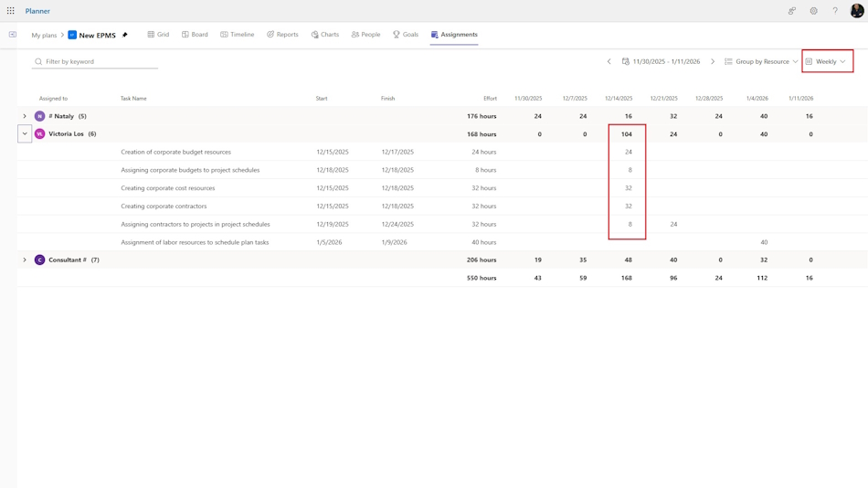Select task Creating corporate contractors
The image size is (868, 488).
(164, 206)
